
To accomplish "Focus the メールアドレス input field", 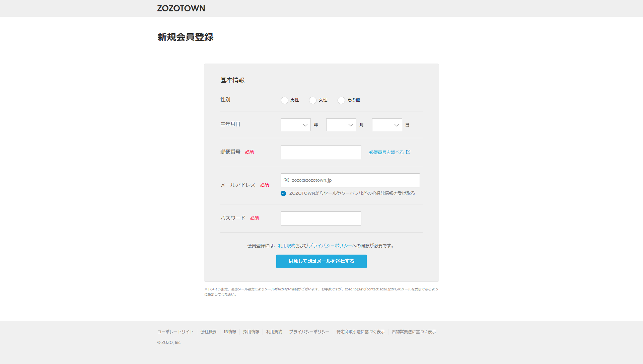I will pos(350,180).
